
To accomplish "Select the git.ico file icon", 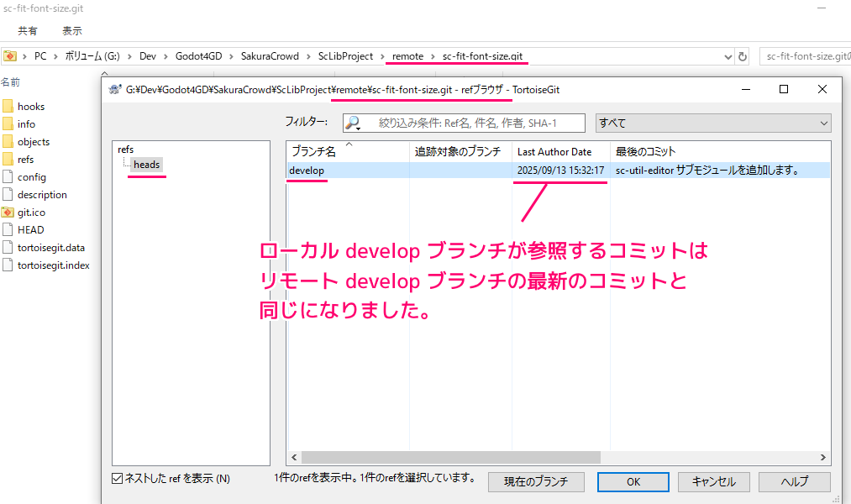I will pyautogui.click(x=8, y=213).
